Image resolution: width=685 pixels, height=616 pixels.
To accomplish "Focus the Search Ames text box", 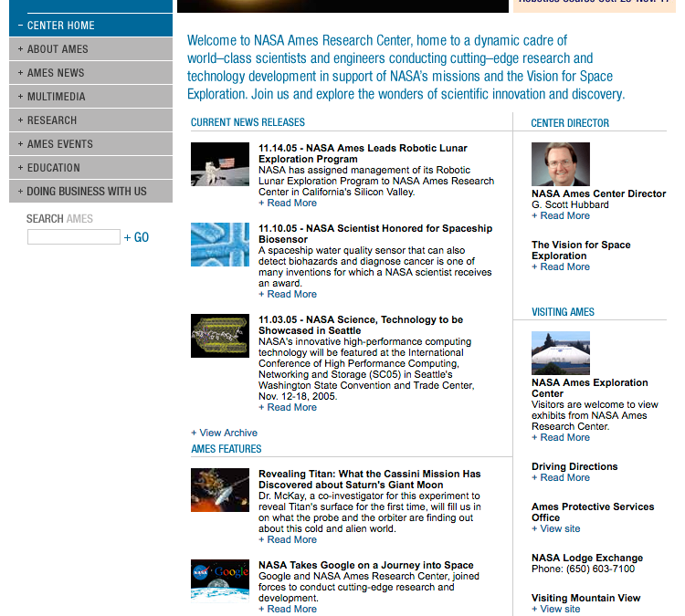I will tap(73, 237).
